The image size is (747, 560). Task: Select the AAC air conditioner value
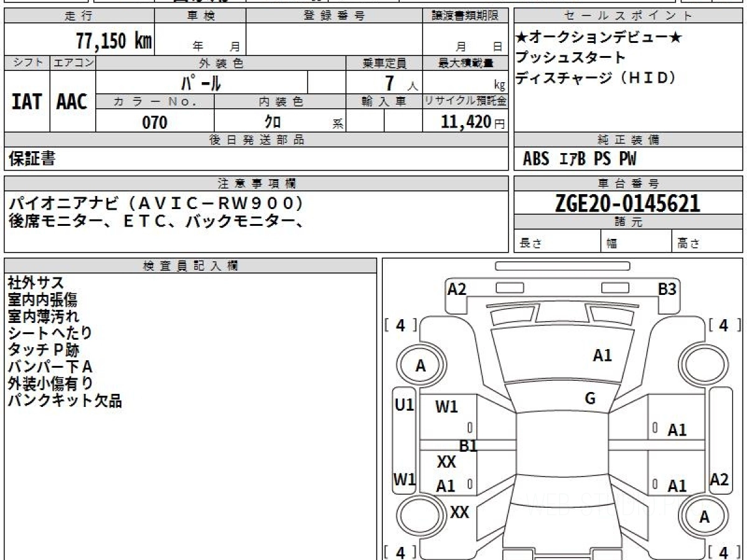[x=72, y=102]
